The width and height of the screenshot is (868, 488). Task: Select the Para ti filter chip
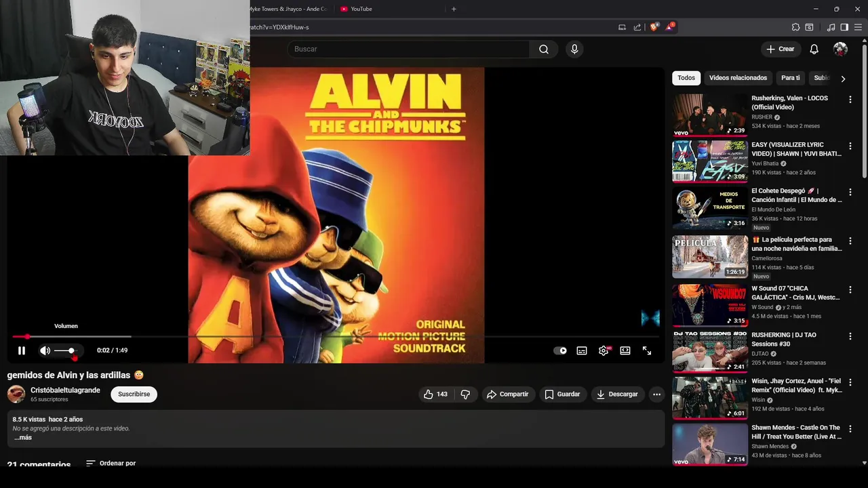tap(791, 78)
